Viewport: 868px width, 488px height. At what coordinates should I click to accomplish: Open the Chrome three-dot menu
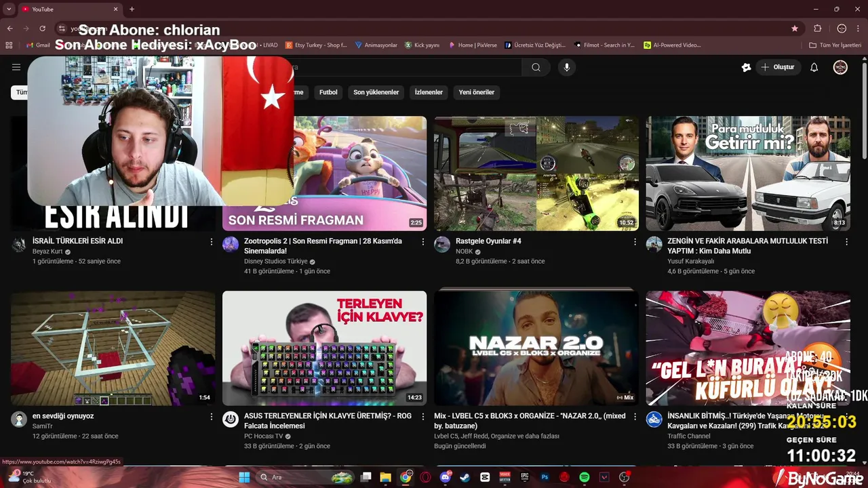click(859, 28)
